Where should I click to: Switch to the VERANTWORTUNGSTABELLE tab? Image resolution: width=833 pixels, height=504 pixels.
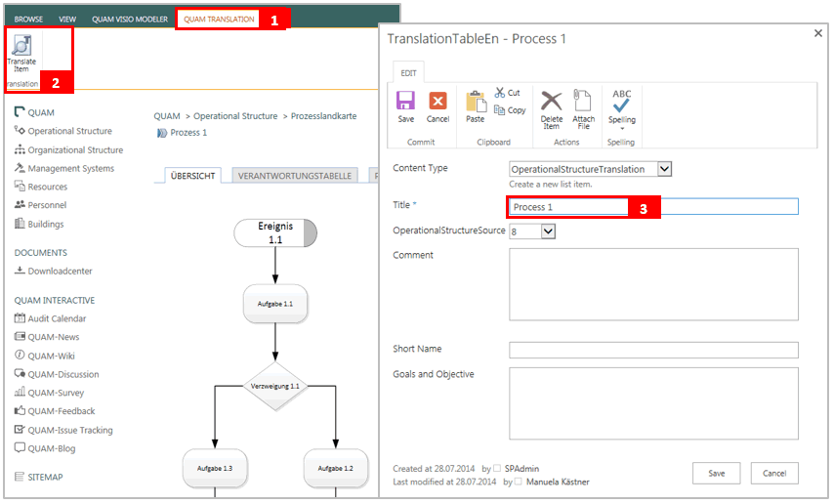pyautogui.click(x=295, y=176)
